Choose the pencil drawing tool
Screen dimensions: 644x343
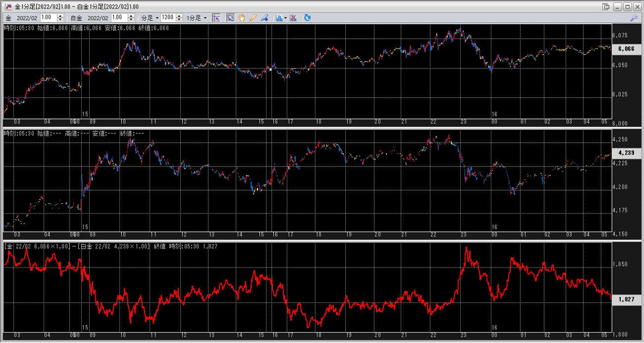[253, 18]
